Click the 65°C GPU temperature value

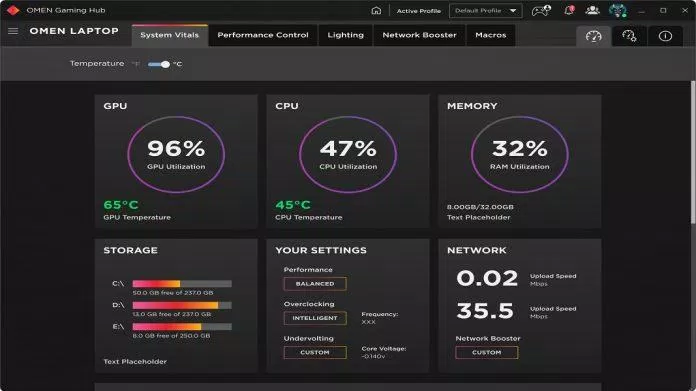(121, 205)
